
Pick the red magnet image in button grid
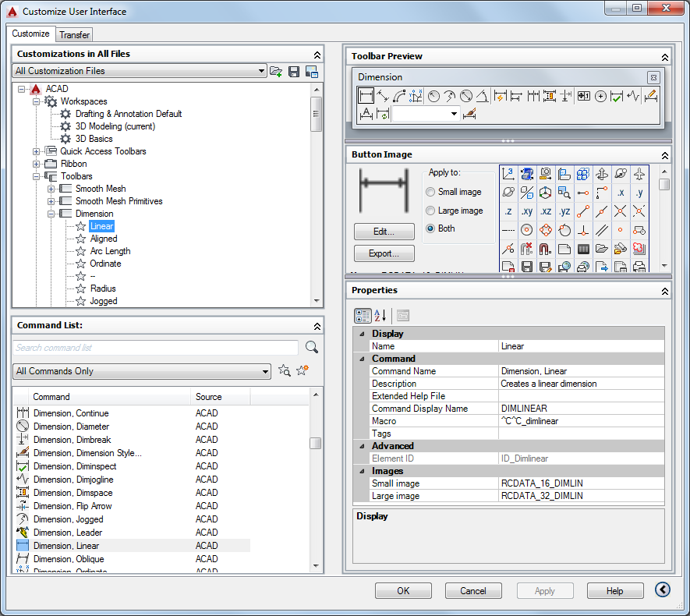pos(545,249)
